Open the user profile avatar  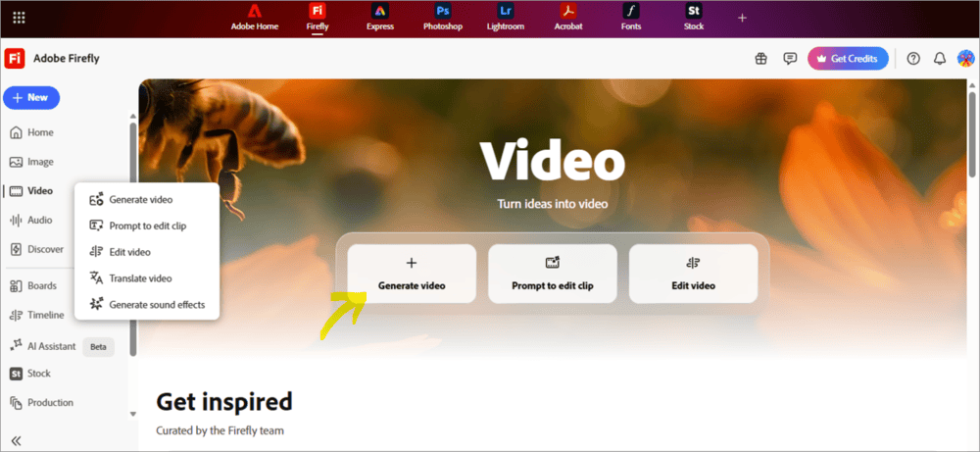click(965, 59)
